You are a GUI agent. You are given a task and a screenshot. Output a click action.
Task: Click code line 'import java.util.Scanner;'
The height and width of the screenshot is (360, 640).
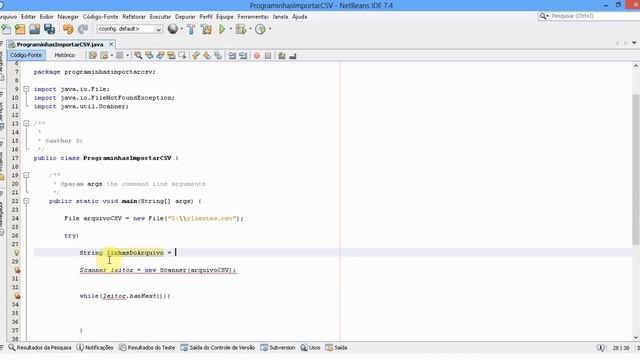coord(81,107)
